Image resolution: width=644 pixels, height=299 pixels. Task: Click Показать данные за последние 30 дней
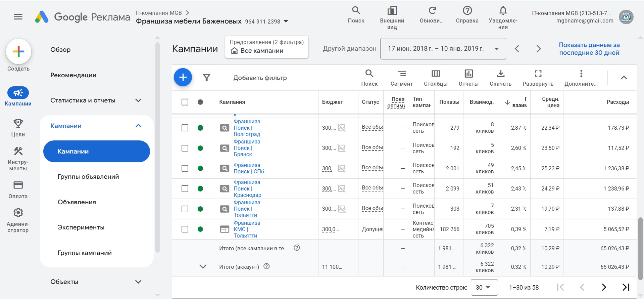(x=589, y=49)
